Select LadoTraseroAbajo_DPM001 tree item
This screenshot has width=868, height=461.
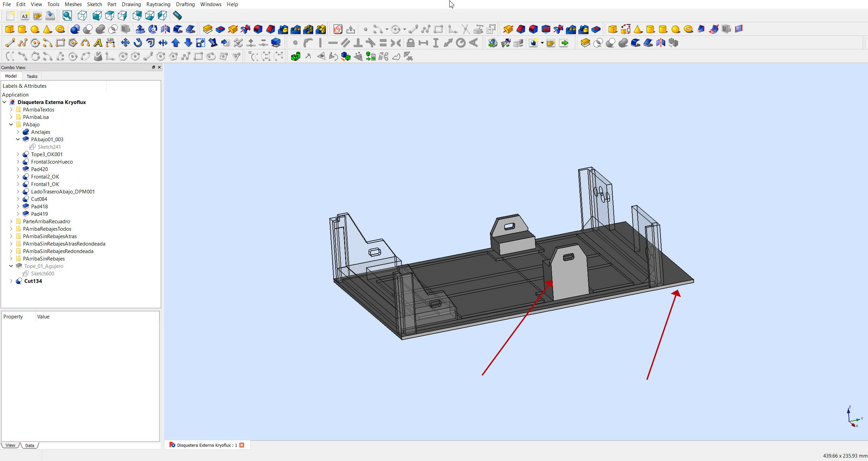[63, 191]
